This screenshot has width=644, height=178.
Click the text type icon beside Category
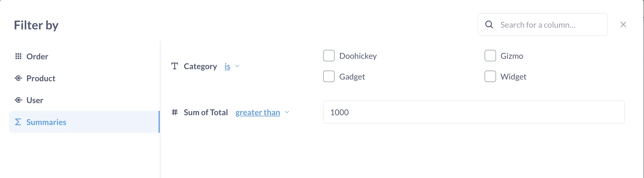point(175,66)
